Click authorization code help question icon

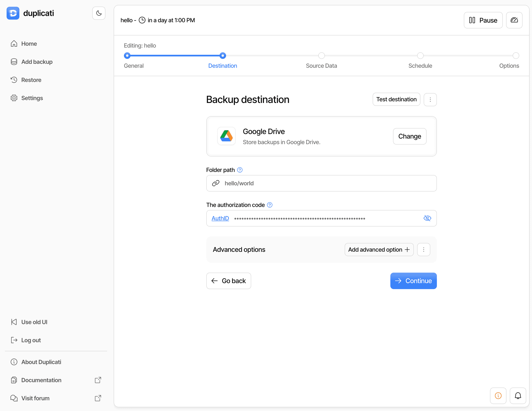tap(270, 205)
